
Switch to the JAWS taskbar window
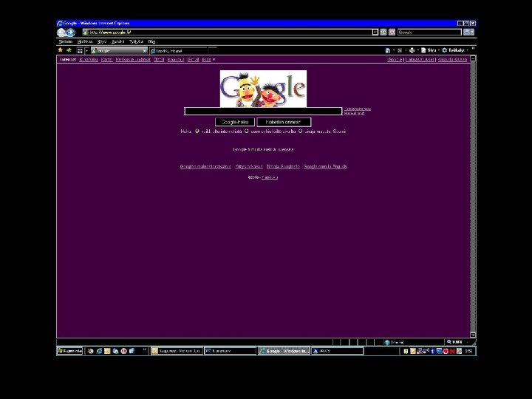[337, 351]
